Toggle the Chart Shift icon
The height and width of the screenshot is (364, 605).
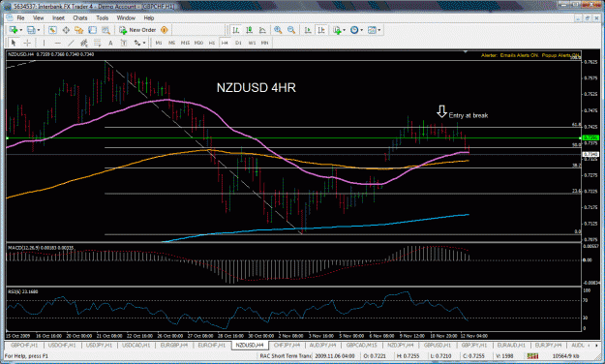click(321, 30)
